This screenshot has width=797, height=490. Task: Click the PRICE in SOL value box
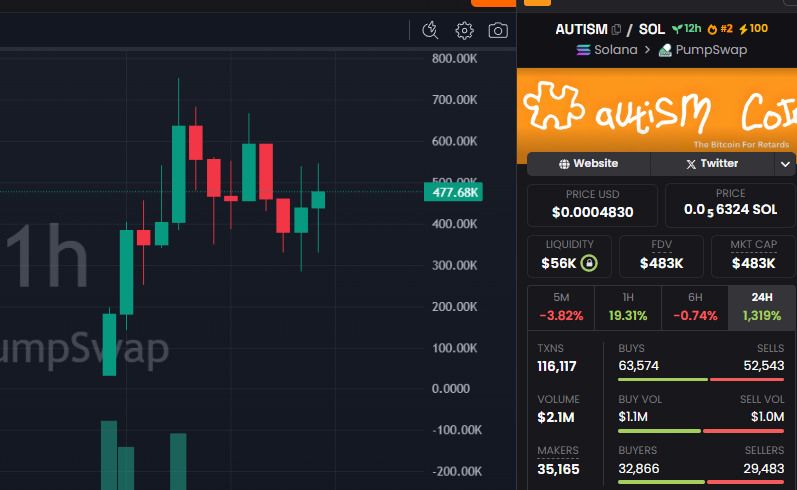pyautogui.click(x=730, y=205)
